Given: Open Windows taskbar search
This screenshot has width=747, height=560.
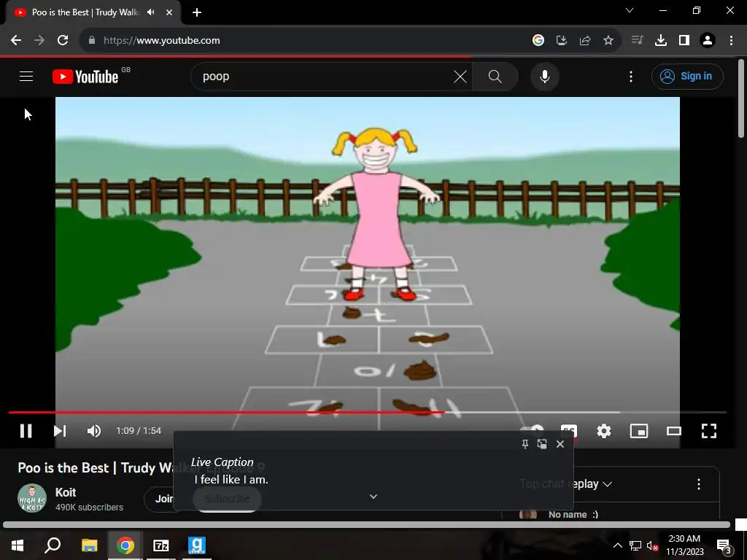Looking at the screenshot, I should 53,545.
